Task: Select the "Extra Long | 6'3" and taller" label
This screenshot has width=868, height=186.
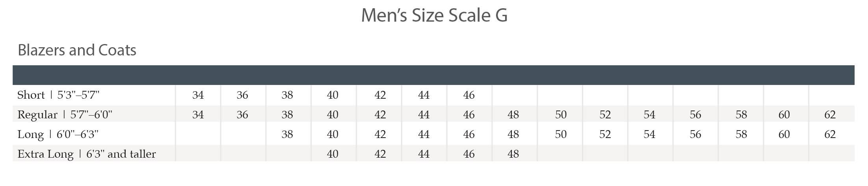Action: point(86,154)
